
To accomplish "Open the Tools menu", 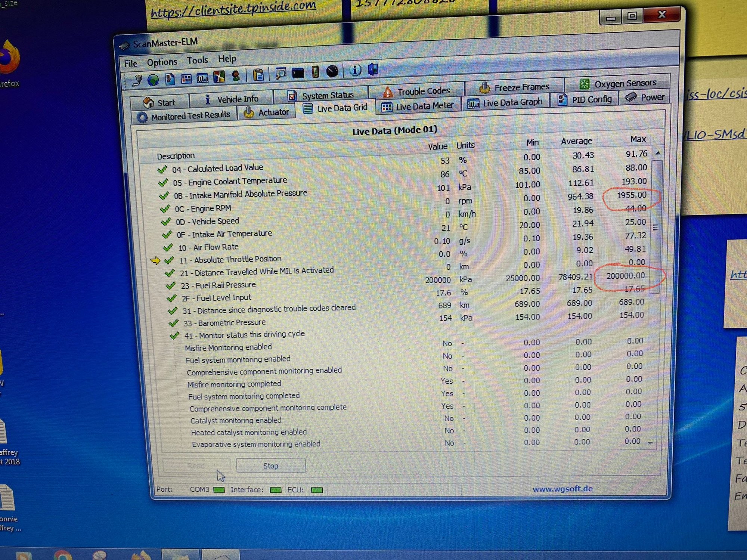I will tap(197, 61).
